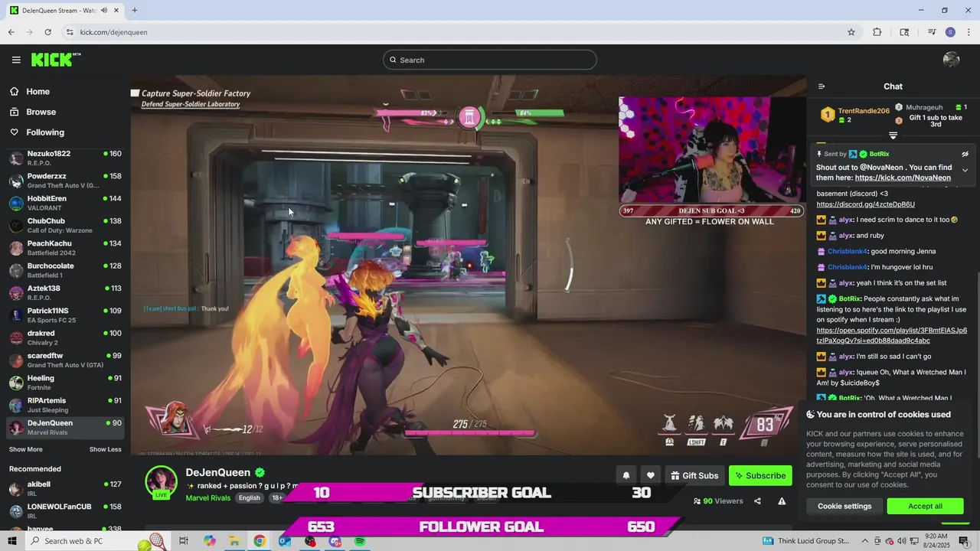Click DeJenQueen streamer avatar with LIVE badge

[161, 482]
